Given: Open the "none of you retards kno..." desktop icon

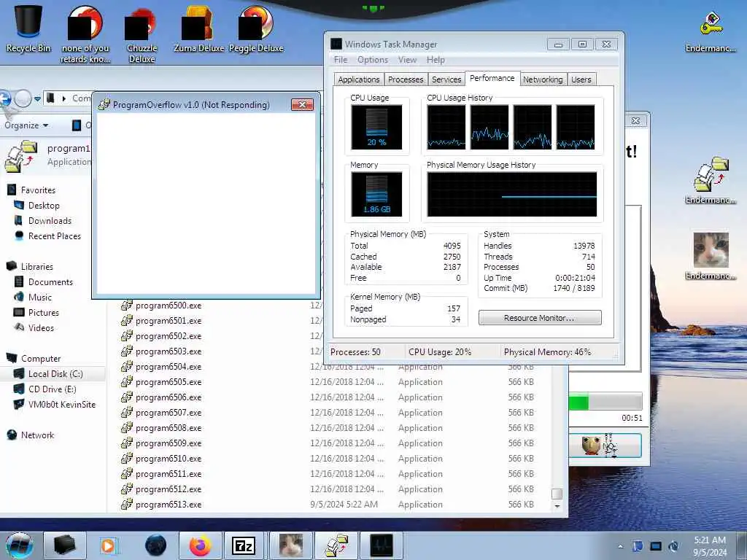Looking at the screenshot, I should [x=85, y=34].
